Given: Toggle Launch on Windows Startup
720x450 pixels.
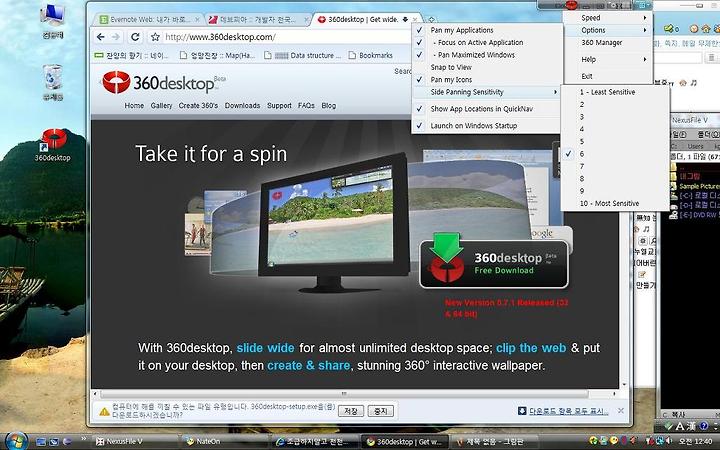Looking at the screenshot, I should click(x=487, y=125).
